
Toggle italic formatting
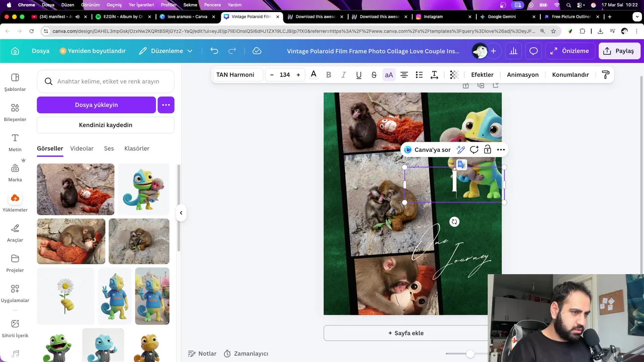point(344,74)
